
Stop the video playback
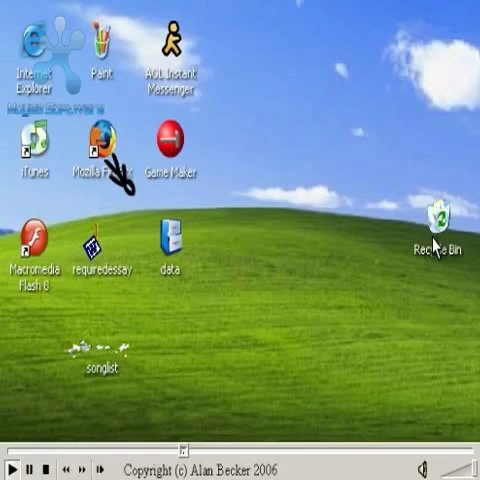pos(46,470)
